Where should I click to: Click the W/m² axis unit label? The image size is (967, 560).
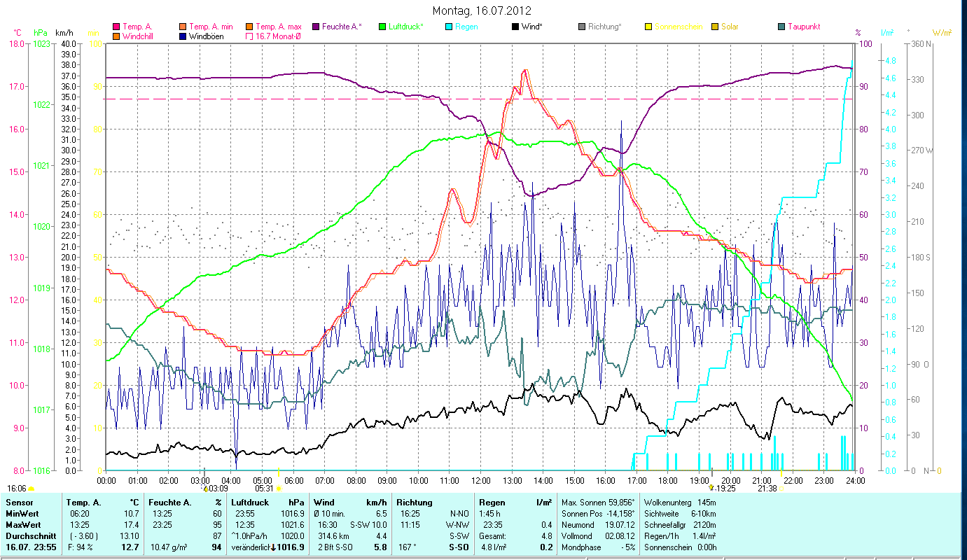(x=942, y=33)
